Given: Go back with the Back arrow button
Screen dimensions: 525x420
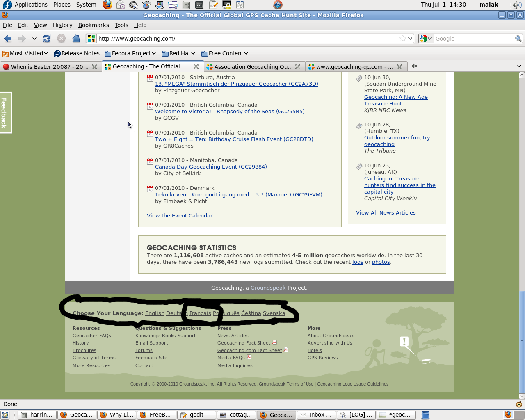Looking at the screenshot, I should tap(8, 39).
